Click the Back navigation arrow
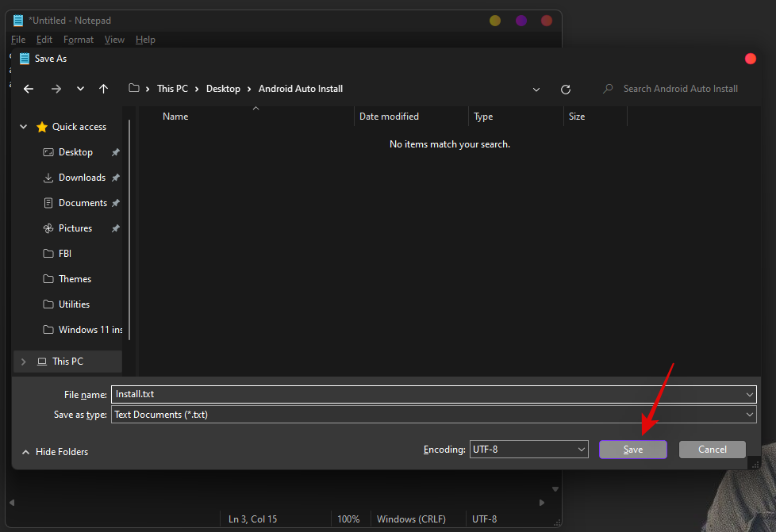776x532 pixels. click(x=29, y=89)
